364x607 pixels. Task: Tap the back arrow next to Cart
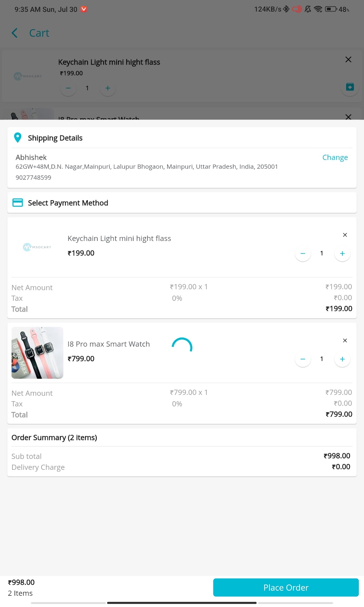point(14,33)
